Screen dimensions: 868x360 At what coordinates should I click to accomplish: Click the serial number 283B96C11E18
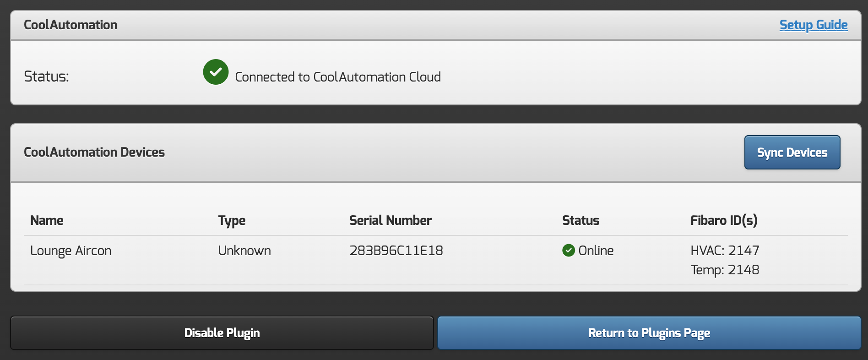396,251
